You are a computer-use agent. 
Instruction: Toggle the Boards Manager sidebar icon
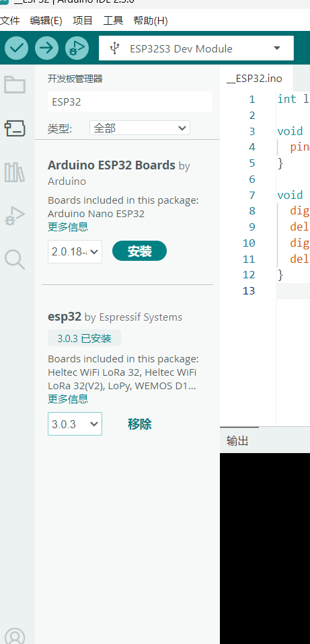tap(15, 128)
